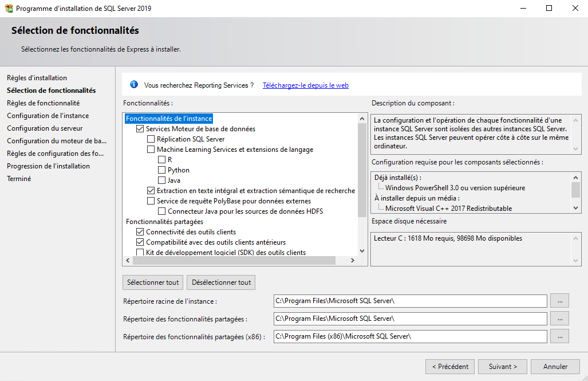
Task: Select the Fonctionnalités de l'instance tree node
Action: [x=169, y=119]
